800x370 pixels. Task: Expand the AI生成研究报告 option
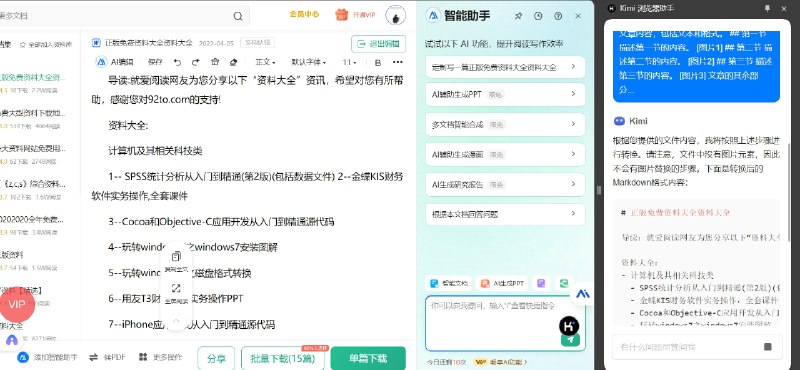(x=505, y=184)
